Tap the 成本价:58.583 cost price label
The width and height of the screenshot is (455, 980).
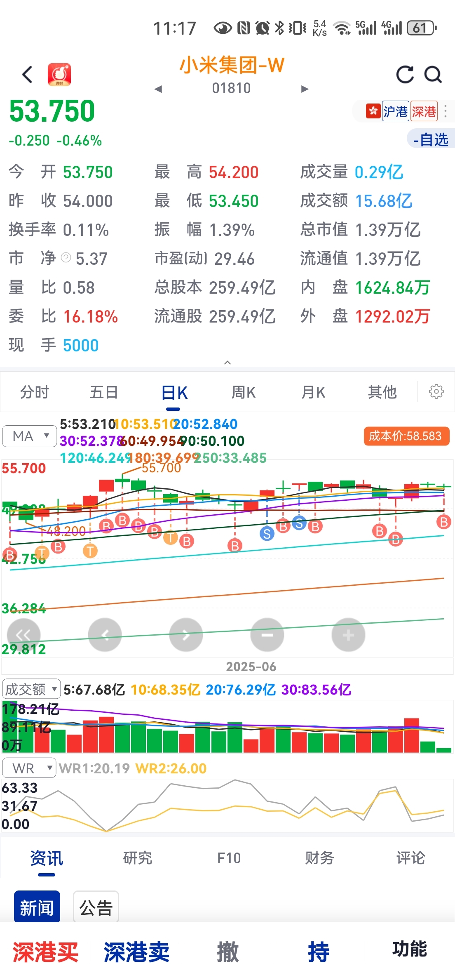[406, 436]
